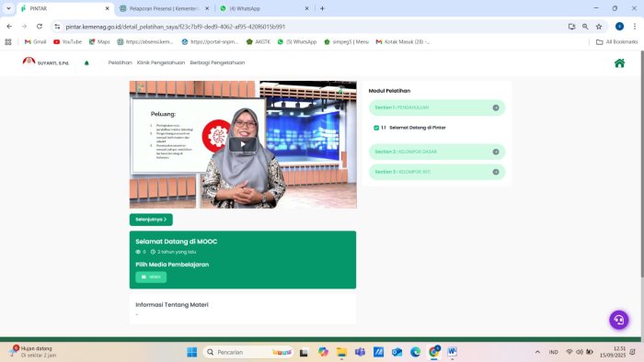Open the volume control in system tray
The height and width of the screenshot is (362, 644).
[580, 352]
